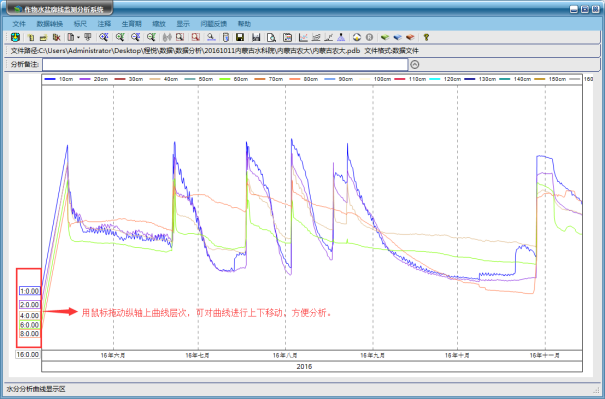Click the 60cm green legend swatch
Image resolution: width=605 pixels, height=399 pixels.
click(x=225, y=79)
